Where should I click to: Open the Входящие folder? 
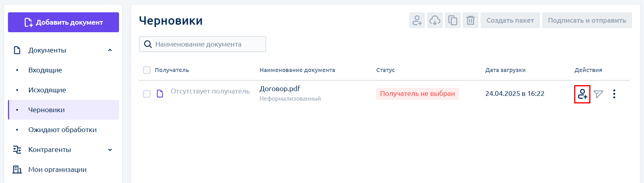pyautogui.click(x=45, y=70)
